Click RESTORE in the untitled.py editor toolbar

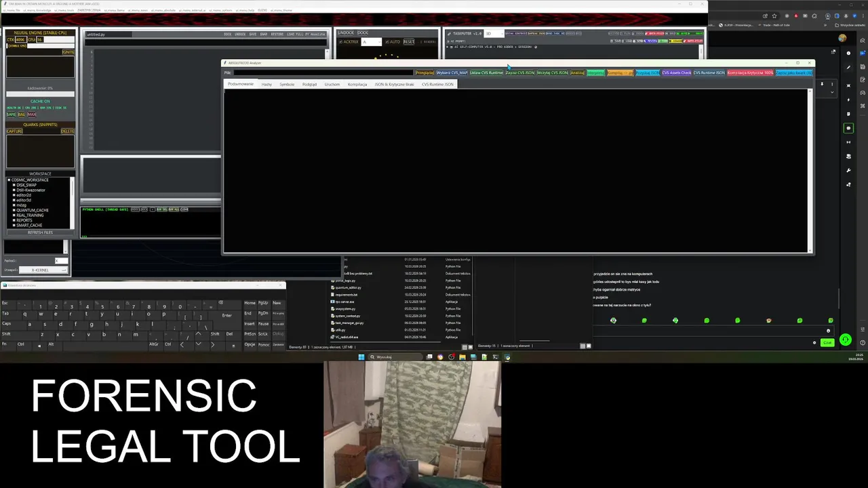pos(277,34)
